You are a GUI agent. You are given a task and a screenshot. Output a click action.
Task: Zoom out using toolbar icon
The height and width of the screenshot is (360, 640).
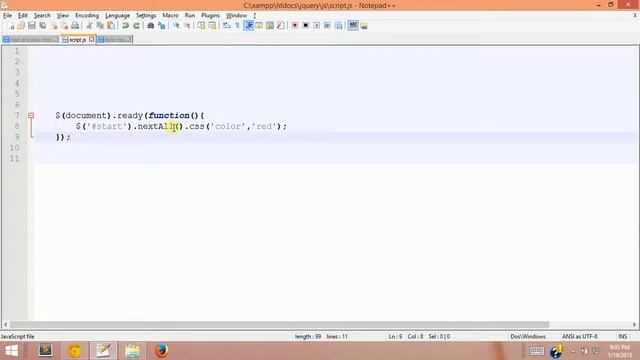tap(187, 26)
